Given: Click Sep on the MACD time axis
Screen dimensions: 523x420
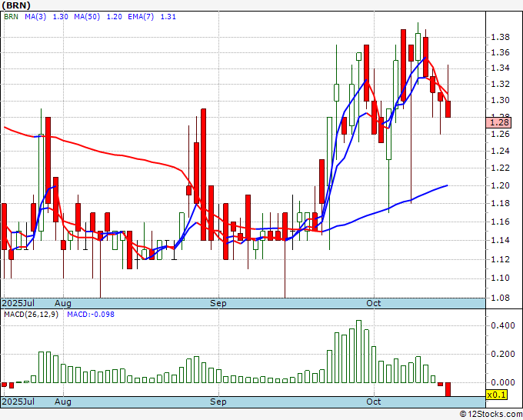Looking at the screenshot, I should pos(218,402).
